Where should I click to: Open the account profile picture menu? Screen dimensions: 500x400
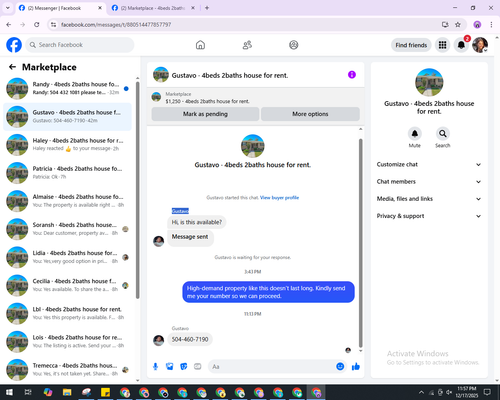pos(480,45)
